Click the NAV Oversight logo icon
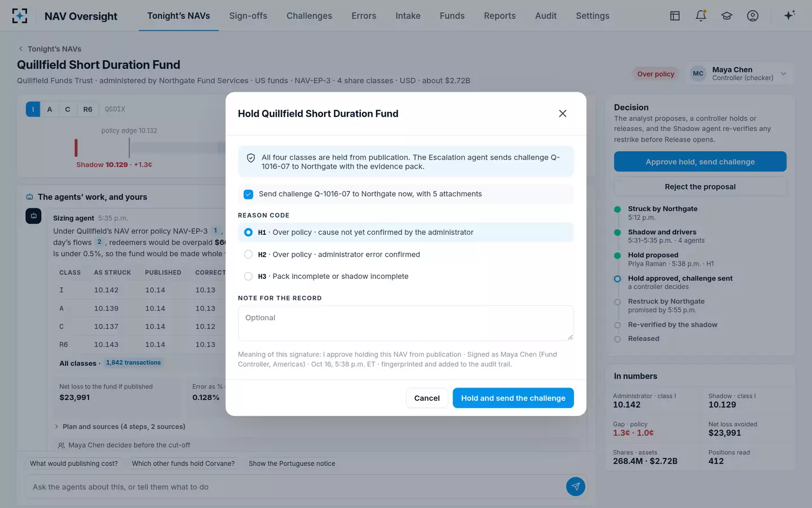 (x=20, y=16)
